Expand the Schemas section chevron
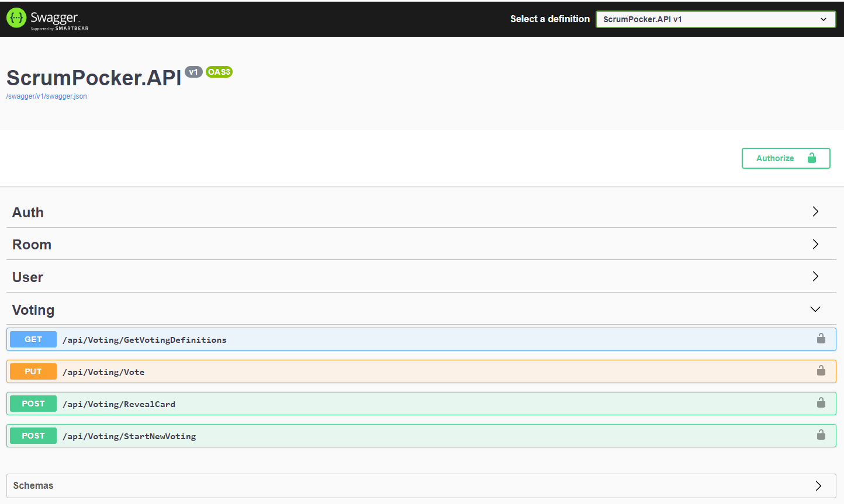The height and width of the screenshot is (504, 844). 818,486
